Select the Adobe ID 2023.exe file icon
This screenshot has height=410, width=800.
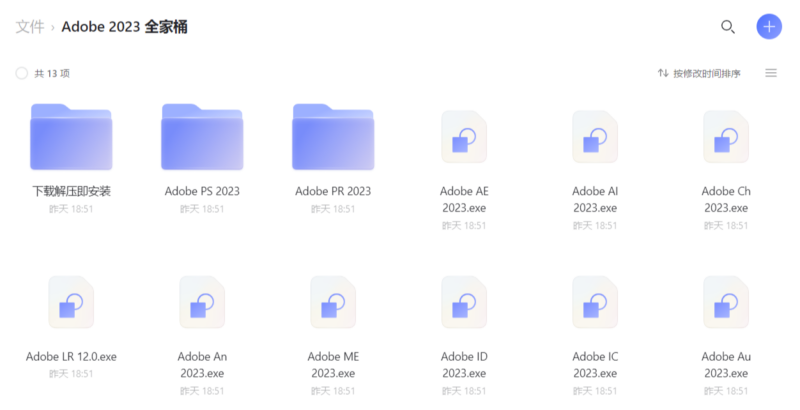pos(464,302)
